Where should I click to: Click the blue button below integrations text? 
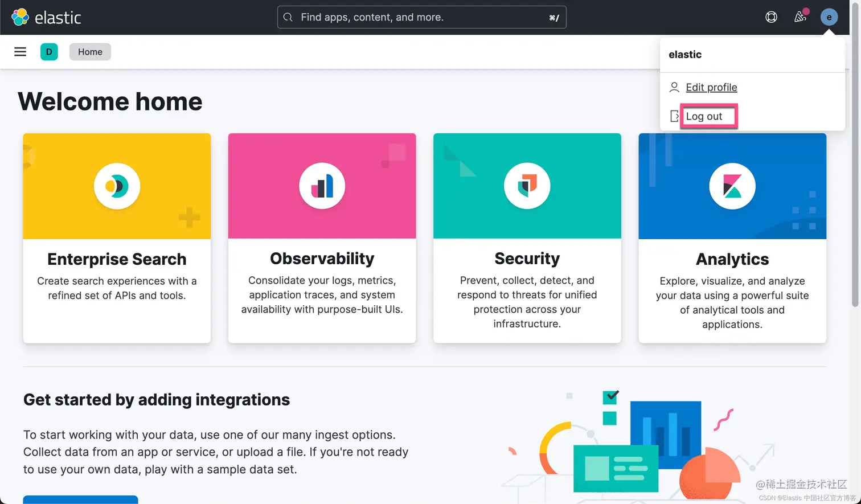80,499
